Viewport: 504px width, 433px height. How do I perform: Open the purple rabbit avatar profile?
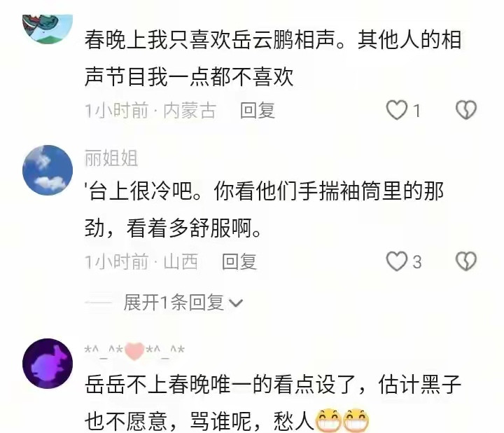point(48,364)
